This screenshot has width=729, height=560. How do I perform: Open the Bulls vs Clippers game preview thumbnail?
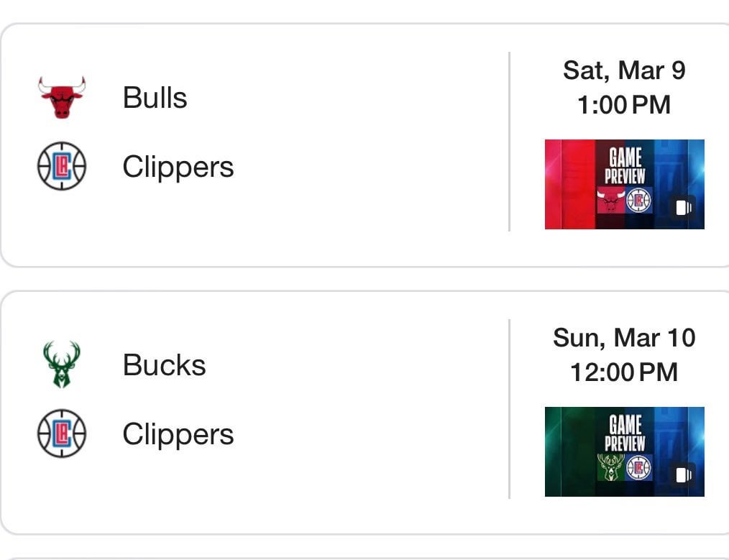pyautogui.click(x=624, y=184)
